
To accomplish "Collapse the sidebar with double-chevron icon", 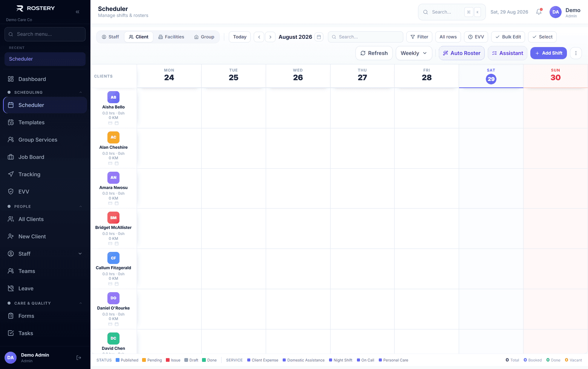I will (77, 12).
